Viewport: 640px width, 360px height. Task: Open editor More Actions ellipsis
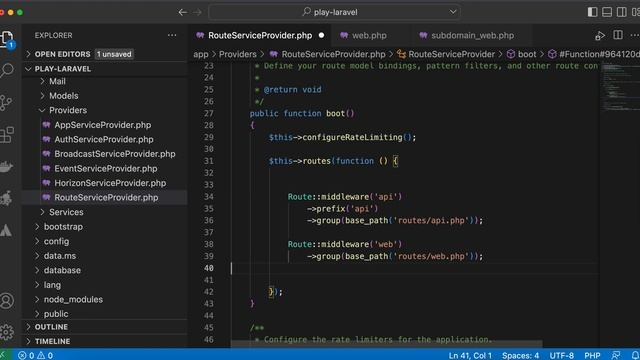[x=635, y=36]
